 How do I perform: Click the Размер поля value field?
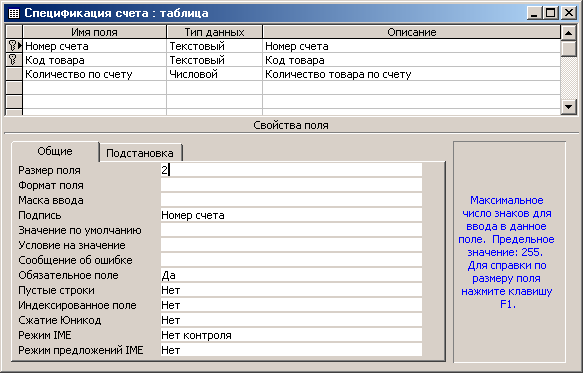(x=292, y=170)
